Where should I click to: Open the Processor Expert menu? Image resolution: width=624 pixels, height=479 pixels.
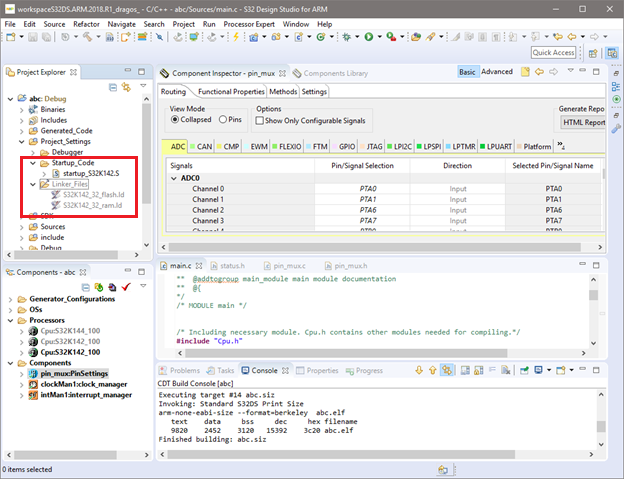coord(249,24)
